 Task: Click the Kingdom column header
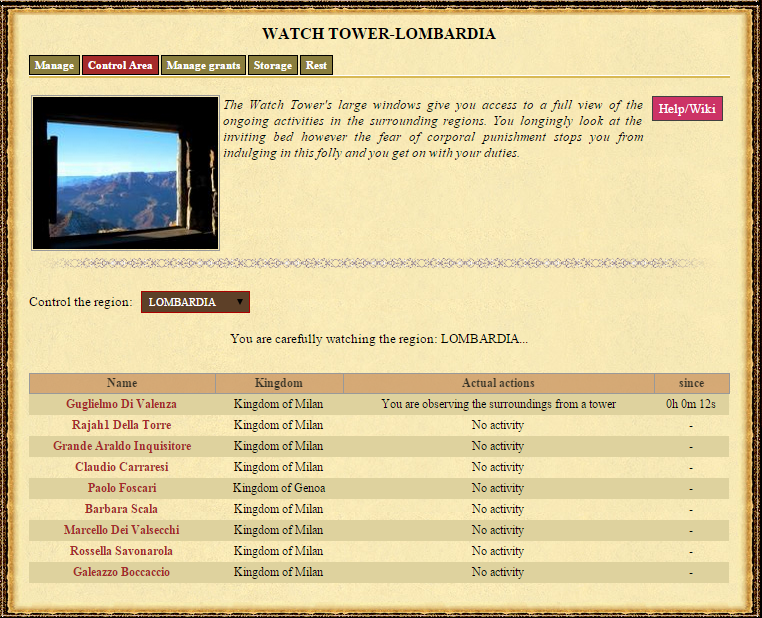(x=278, y=383)
